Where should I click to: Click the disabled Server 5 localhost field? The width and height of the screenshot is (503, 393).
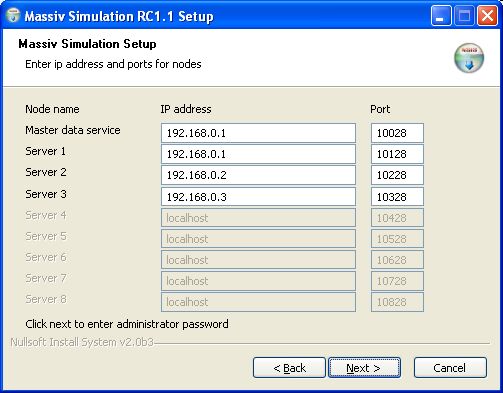258,239
